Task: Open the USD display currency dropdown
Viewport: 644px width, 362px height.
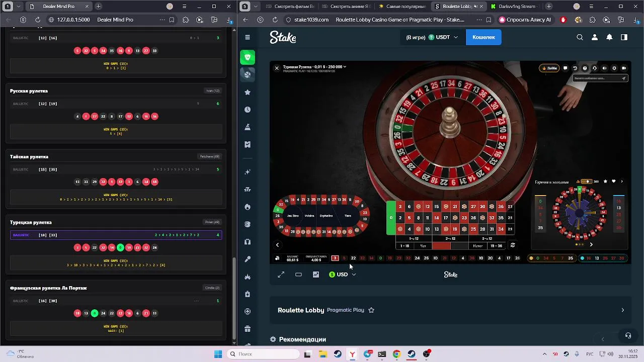Action: click(x=343, y=275)
